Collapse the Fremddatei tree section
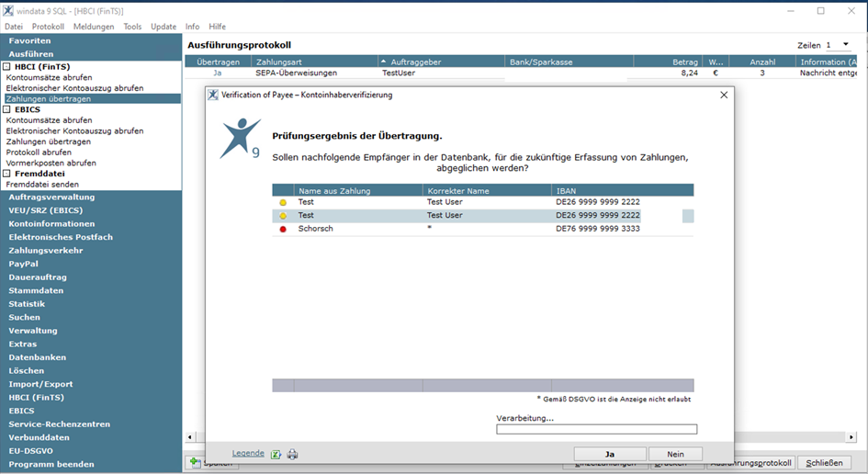The width and height of the screenshot is (868, 474). pyautogui.click(x=7, y=174)
